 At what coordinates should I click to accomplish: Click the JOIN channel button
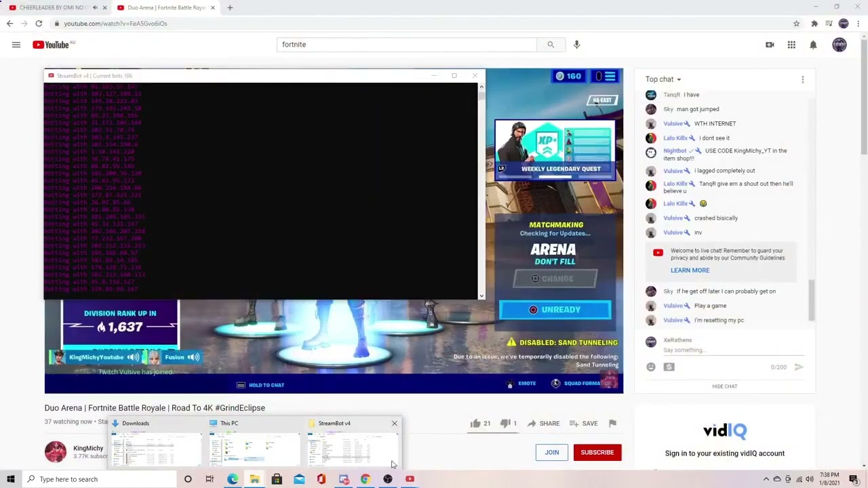click(x=552, y=453)
